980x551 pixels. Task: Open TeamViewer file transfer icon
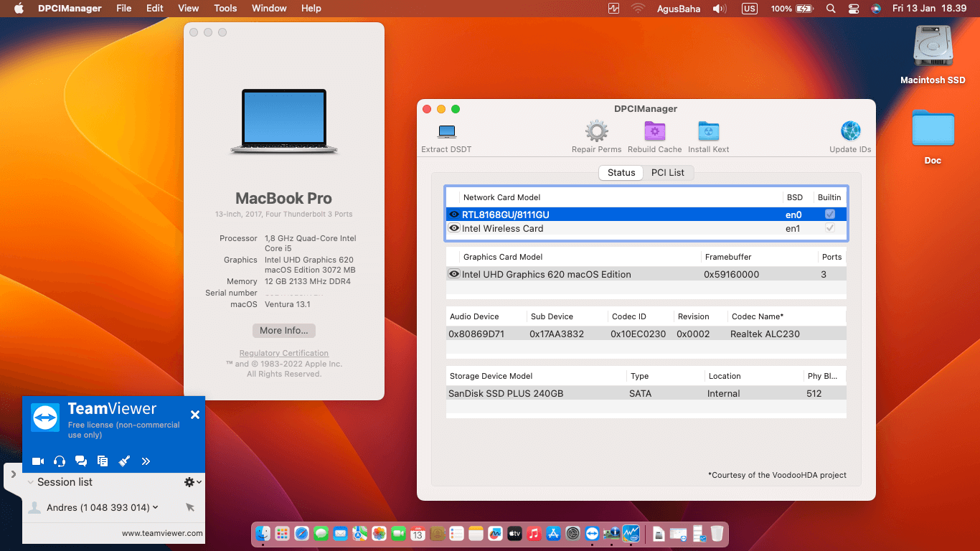coord(103,461)
